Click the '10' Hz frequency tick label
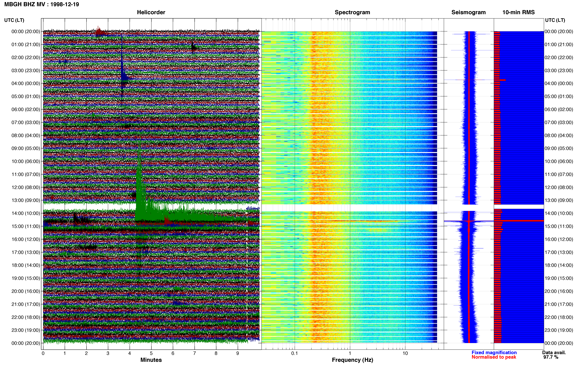Screen dimensions: 588x368 pyautogui.click(x=405, y=353)
